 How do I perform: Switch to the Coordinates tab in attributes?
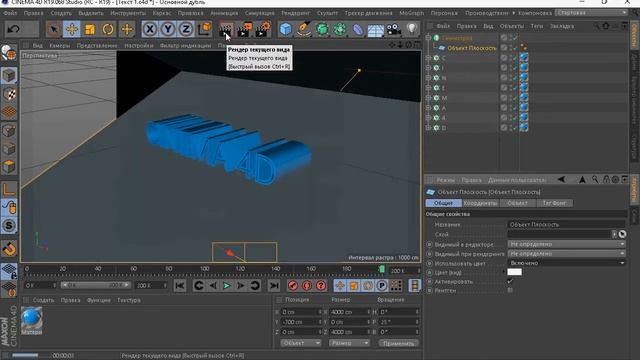coord(480,203)
